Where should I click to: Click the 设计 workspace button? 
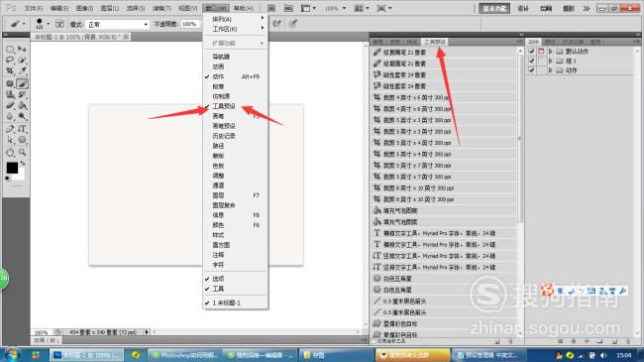523,8
